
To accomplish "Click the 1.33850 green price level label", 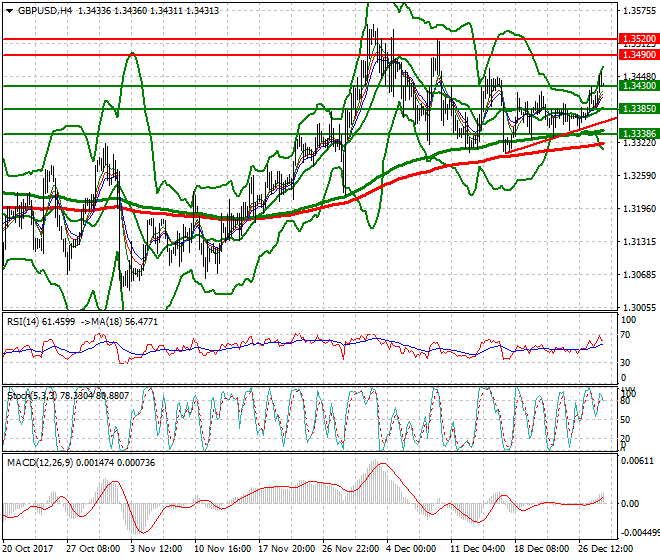I will (639, 109).
